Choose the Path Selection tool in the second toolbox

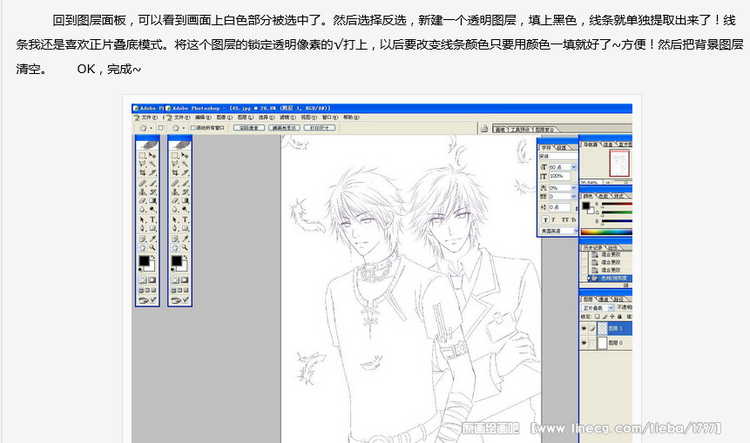(x=175, y=220)
